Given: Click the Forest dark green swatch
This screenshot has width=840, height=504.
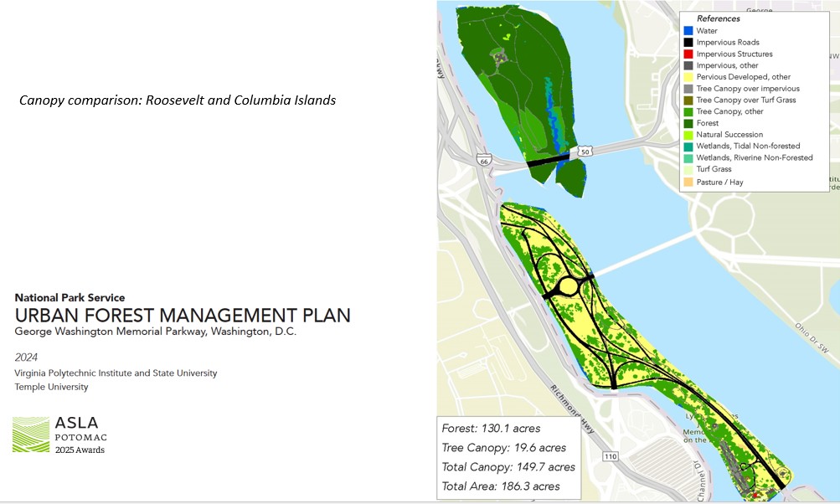Looking at the screenshot, I should point(688,123).
